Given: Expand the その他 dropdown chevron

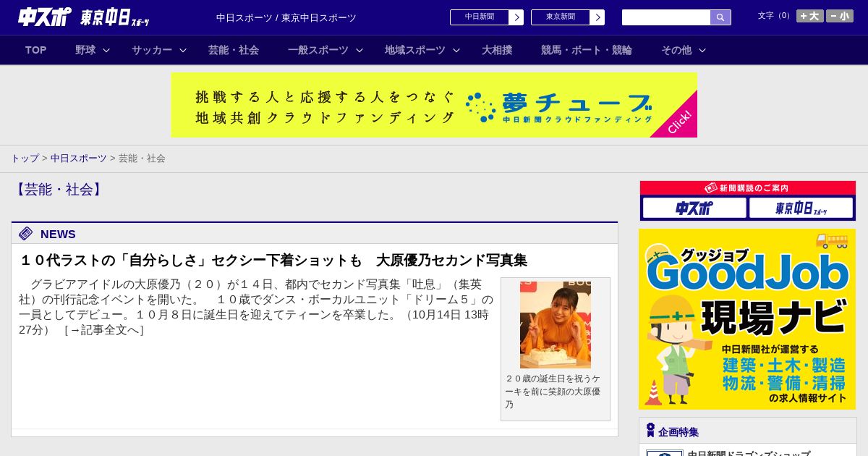Looking at the screenshot, I should tap(702, 50).
